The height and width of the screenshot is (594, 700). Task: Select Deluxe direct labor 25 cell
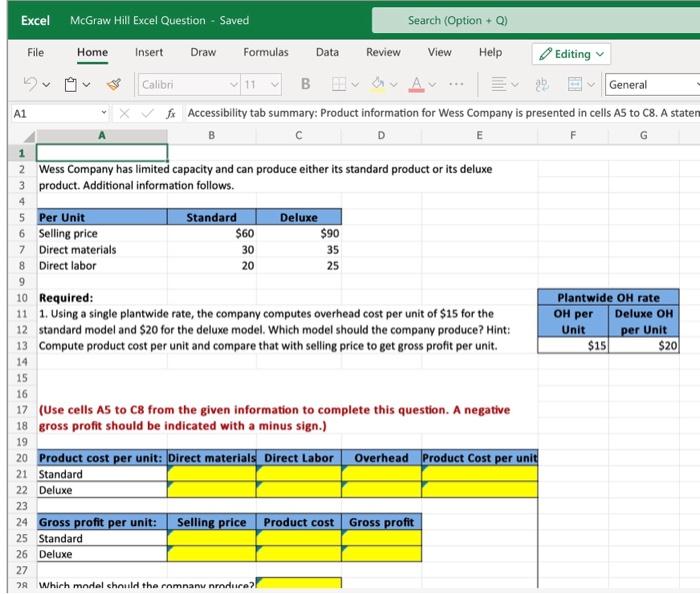pyautogui.click(x=299, y=266)
